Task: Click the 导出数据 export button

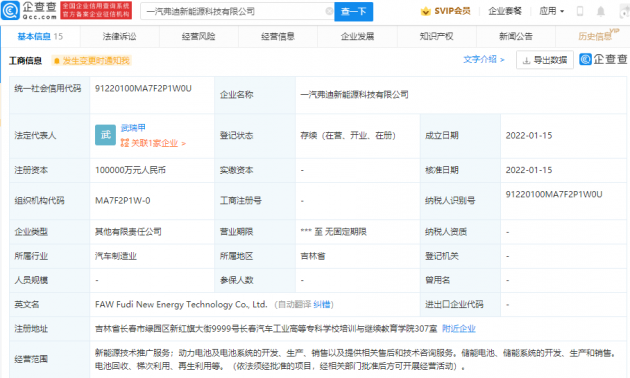Action: click(545, 60)
